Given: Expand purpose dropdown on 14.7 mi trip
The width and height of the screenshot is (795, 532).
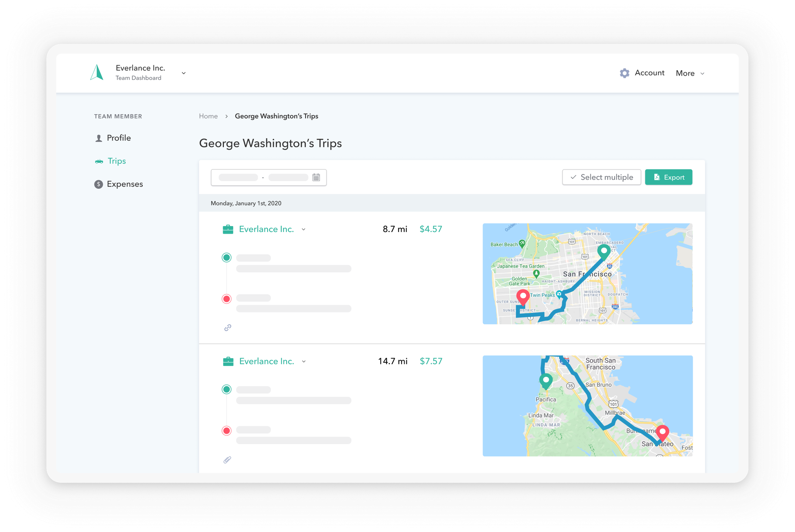Looking at the screenshot, I should pos(304,362).
